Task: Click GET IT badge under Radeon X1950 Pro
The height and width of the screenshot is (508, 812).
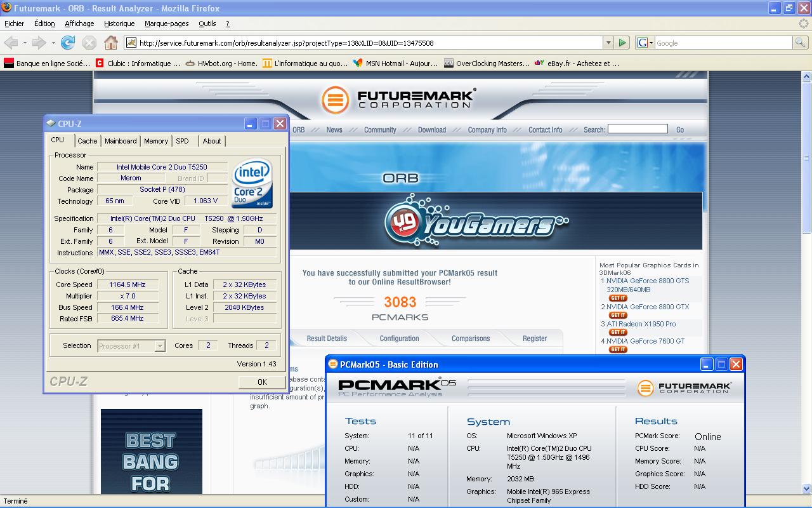Action: point(618,332)
